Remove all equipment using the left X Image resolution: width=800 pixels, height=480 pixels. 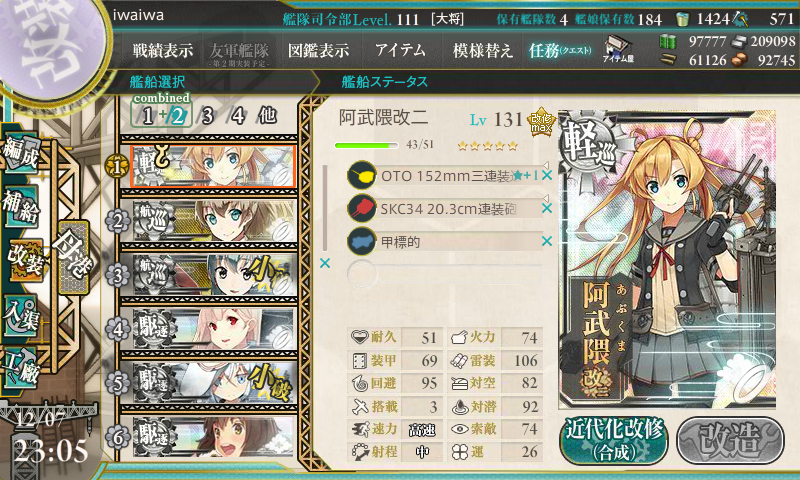pyautogui.click(x=324, y=263)
